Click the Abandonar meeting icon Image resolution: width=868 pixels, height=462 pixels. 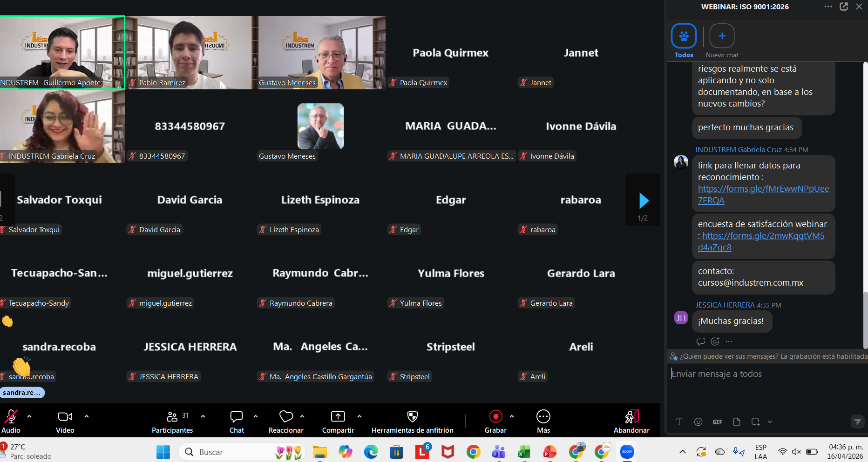coord(631,416)
